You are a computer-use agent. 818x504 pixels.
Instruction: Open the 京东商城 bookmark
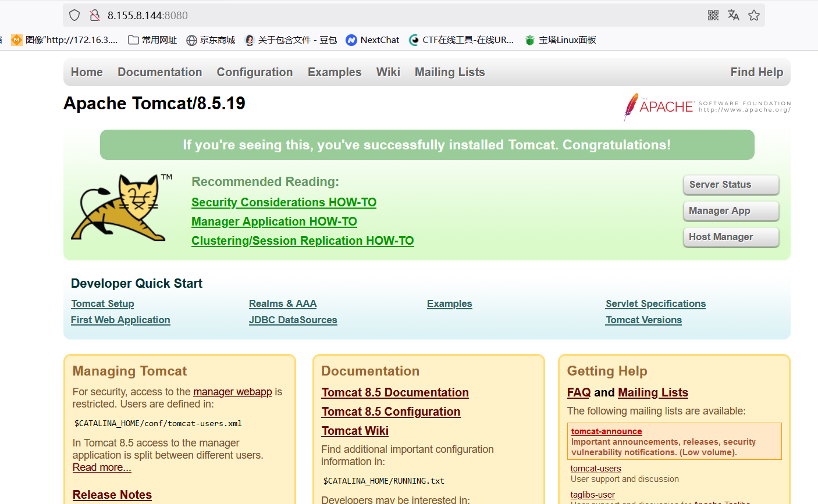tap(211, 40)
